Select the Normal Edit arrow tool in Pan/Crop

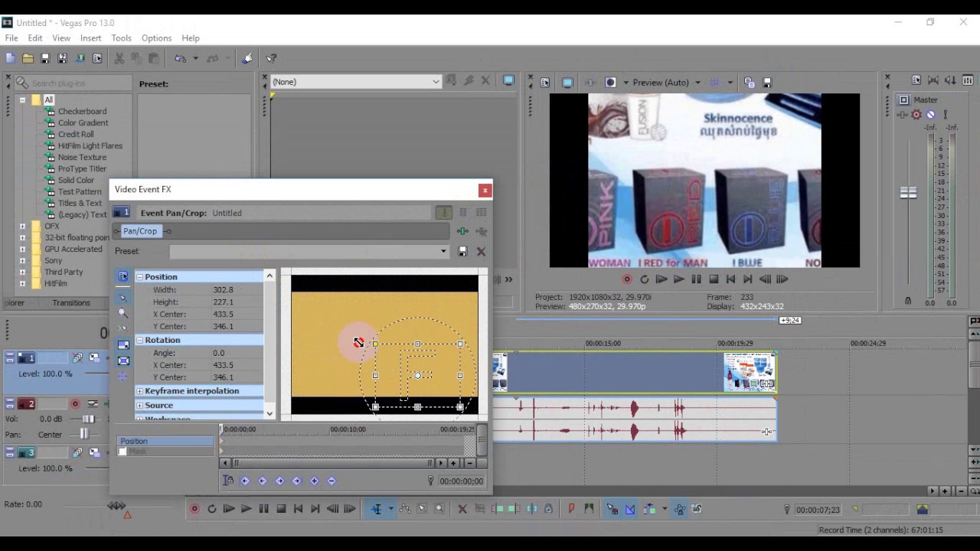[123, 297]
